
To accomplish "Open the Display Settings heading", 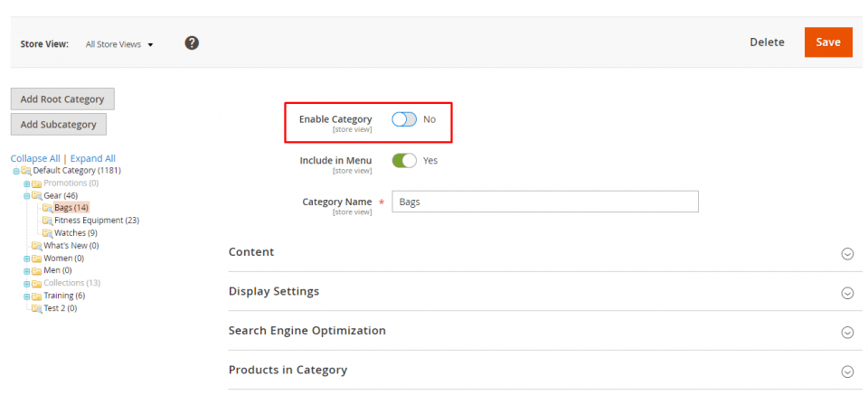I will pyautogui.click(x=274, y=291).
